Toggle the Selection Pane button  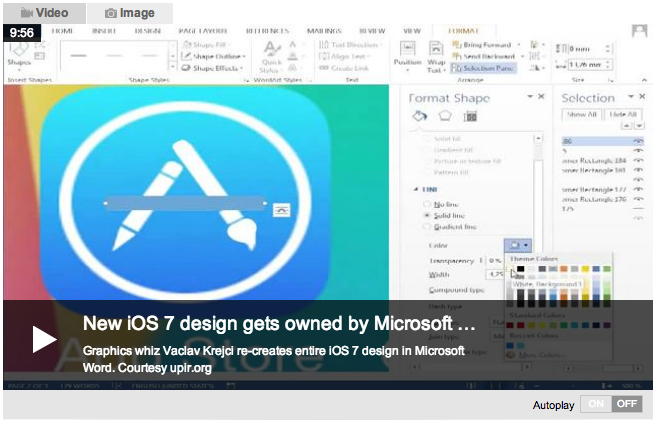483,68
